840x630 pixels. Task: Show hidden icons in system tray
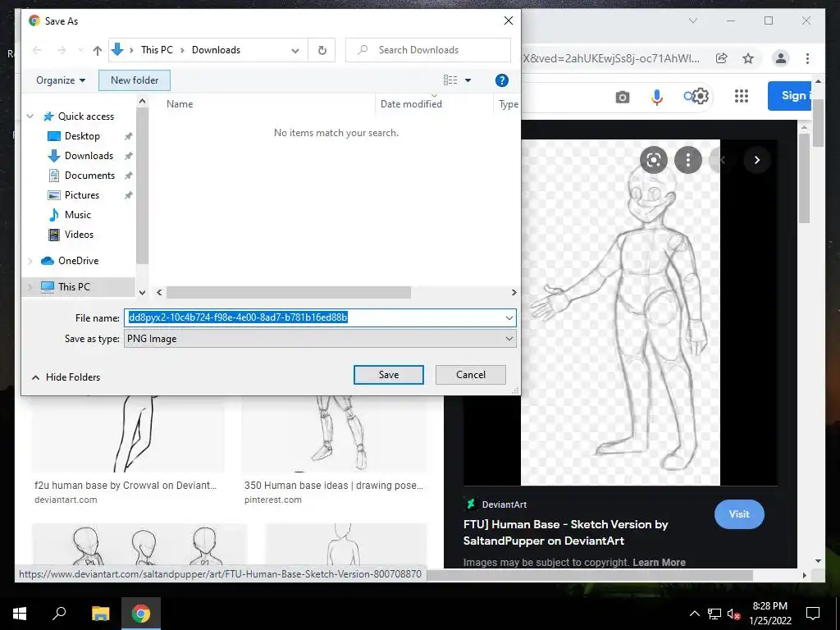[x=694, y=614]
